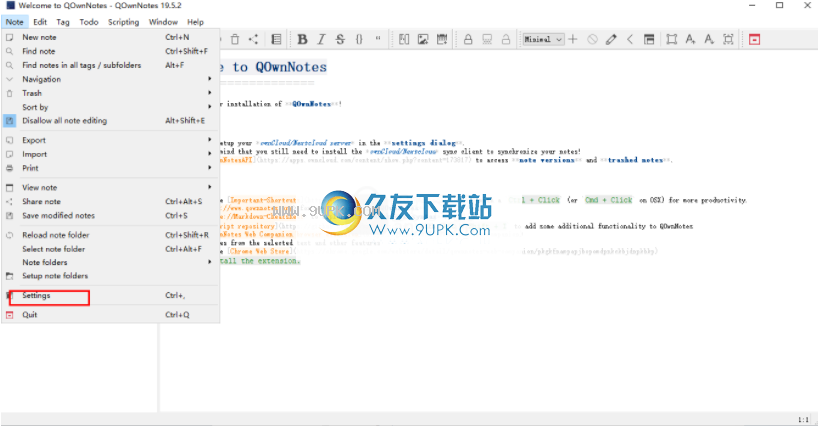Open the Help menu
The width and height of the screenshot is (818, 427).
(196, 22)
